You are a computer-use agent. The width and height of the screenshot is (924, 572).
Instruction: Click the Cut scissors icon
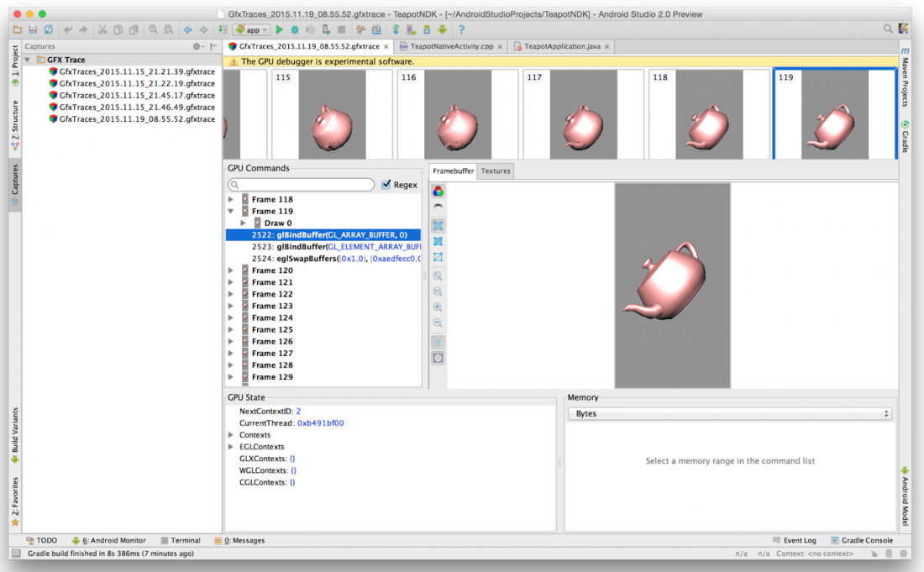point(102,29)
